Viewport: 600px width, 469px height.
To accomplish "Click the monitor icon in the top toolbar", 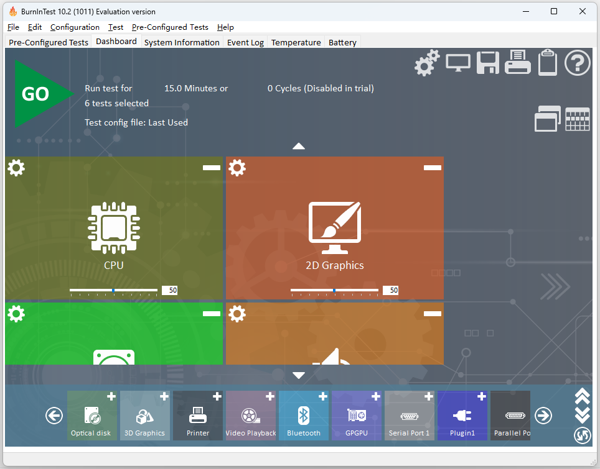I will point(458,63).
